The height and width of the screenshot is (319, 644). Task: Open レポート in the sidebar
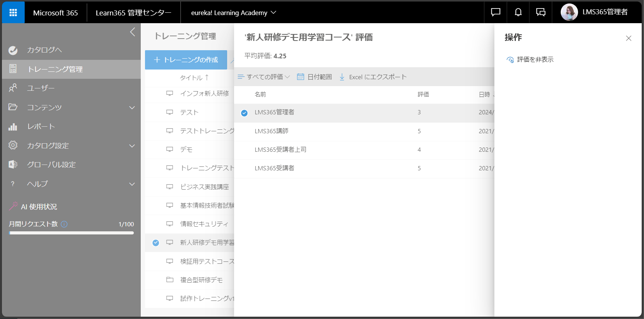coord(71,126)
